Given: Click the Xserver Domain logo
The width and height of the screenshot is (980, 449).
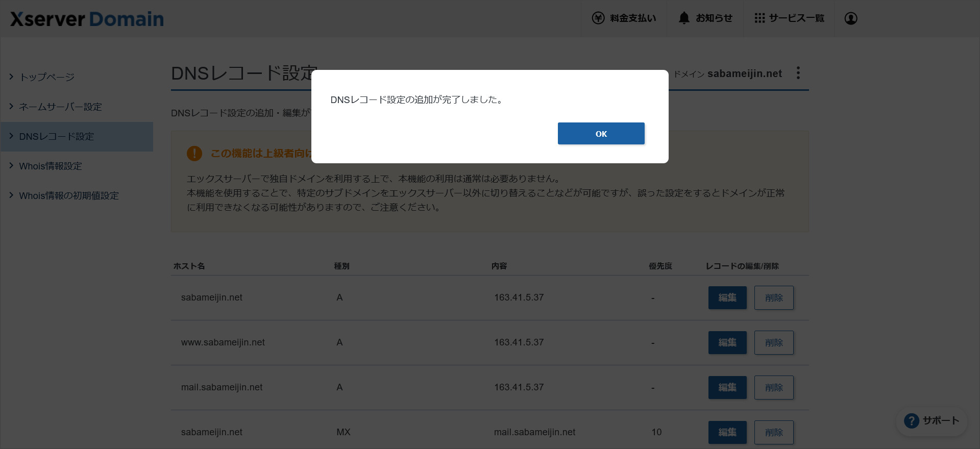Looking at the screenshot, I should 87,19.
